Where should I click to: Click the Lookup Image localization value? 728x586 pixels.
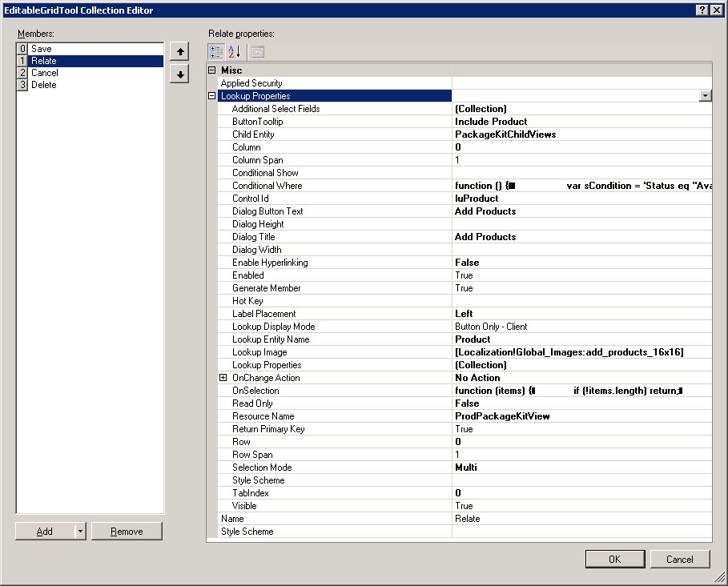pos(569,352)
